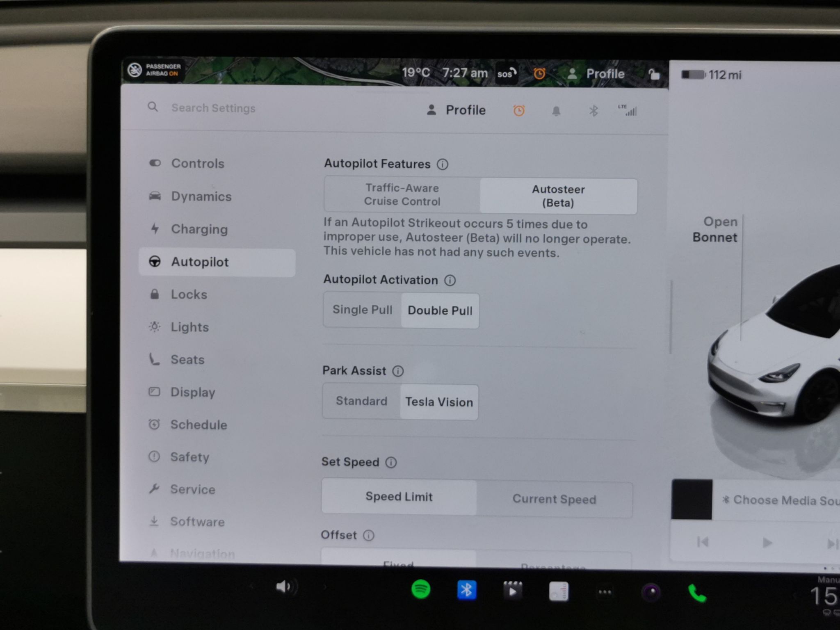
Task: Switch Autopilot Activation to Single Pull
Action: (x=362, y=310)
